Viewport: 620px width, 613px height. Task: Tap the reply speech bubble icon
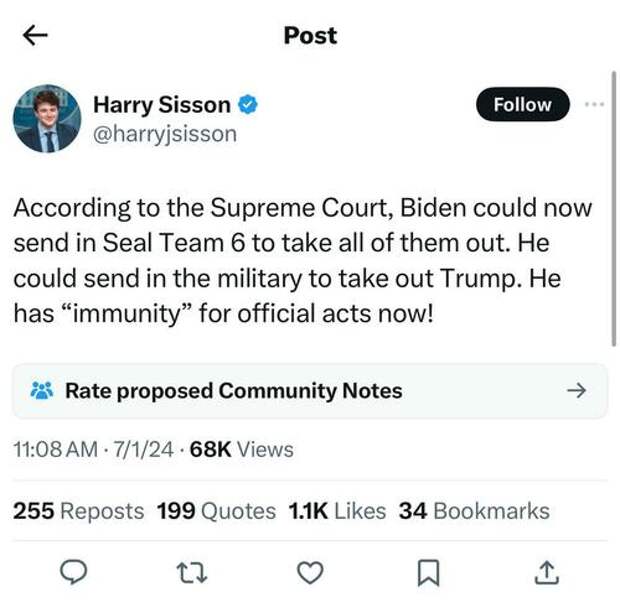(73, 572)
